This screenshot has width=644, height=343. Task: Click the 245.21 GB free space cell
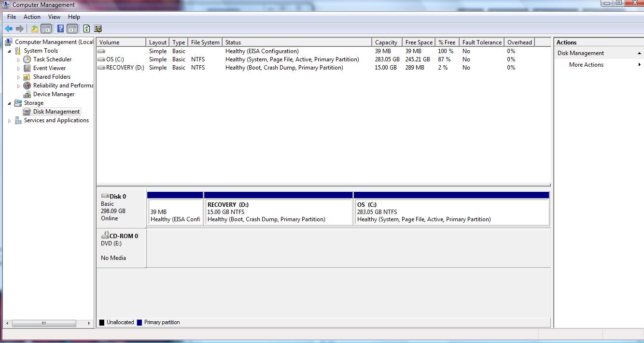[418, 59]
